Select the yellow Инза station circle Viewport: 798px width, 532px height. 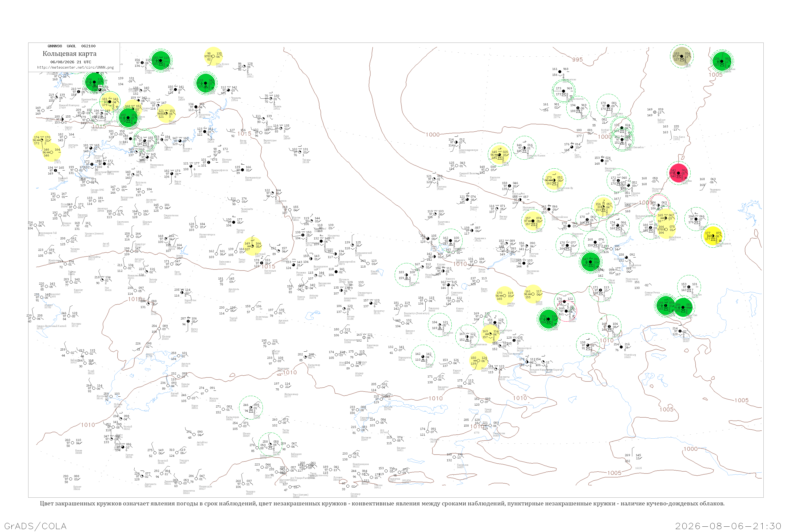51,152
